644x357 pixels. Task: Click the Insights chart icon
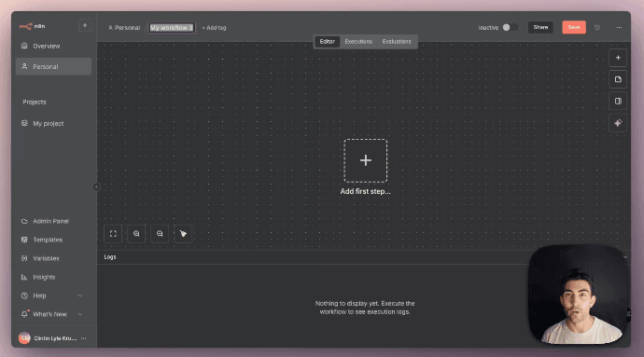click(24, 277)
